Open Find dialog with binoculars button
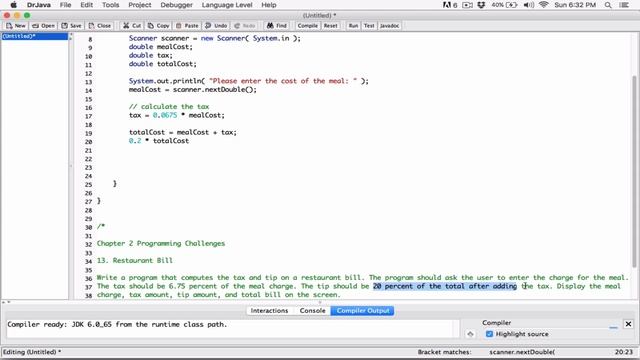640x360 pixels. coord(277,26)
